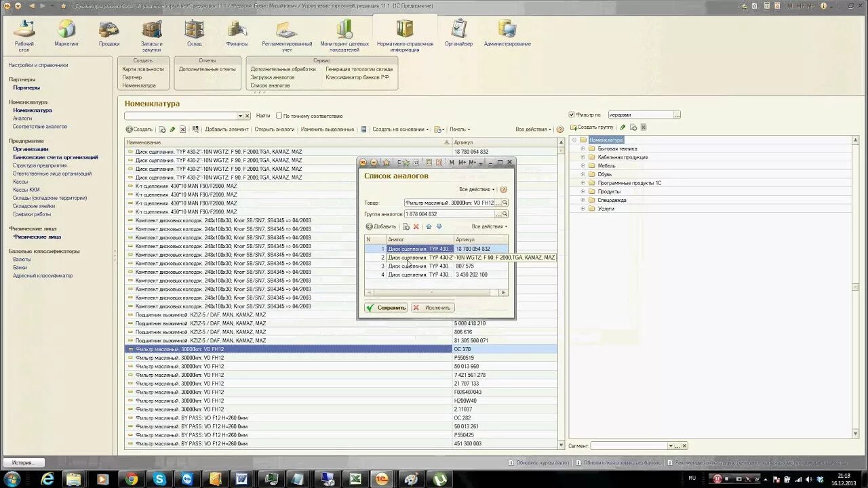
Task: Open Физические лица in left navigation
Action: 37,237
